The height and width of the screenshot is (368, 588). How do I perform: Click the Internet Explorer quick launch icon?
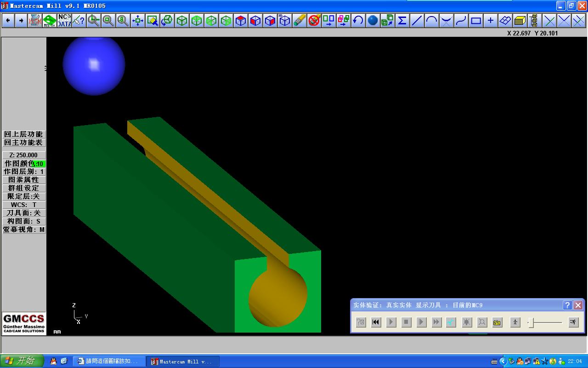[64, 361]
